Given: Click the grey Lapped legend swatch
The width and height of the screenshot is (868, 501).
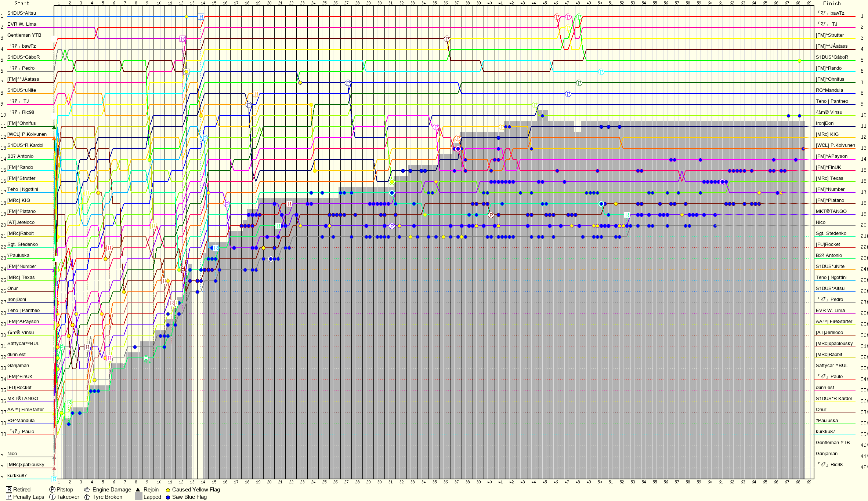Looking at the screenshot, I should coord(138,497).
